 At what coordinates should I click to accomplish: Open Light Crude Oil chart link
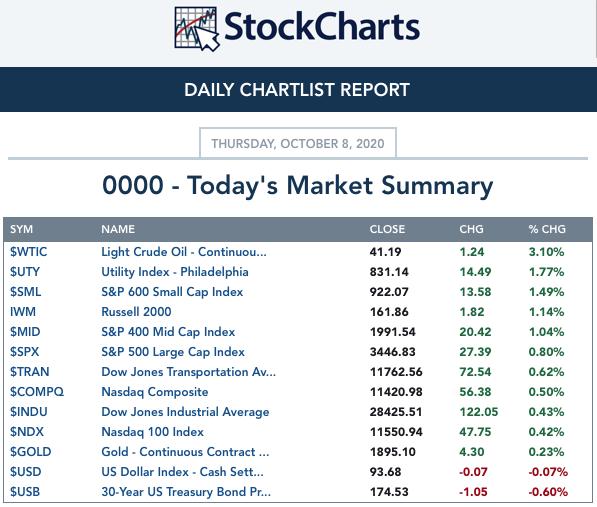(184, 252)
